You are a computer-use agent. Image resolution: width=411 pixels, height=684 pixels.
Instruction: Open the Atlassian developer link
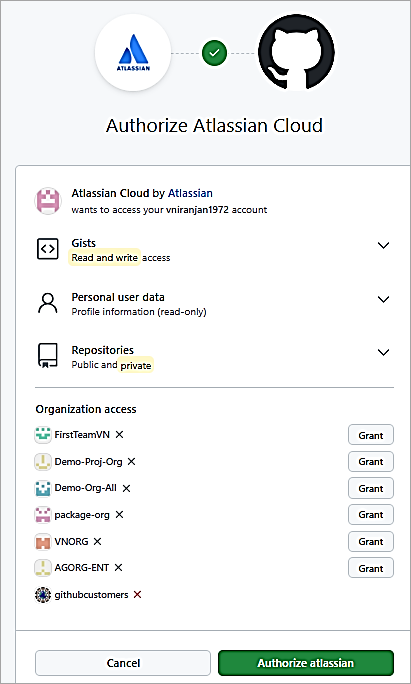190,193
